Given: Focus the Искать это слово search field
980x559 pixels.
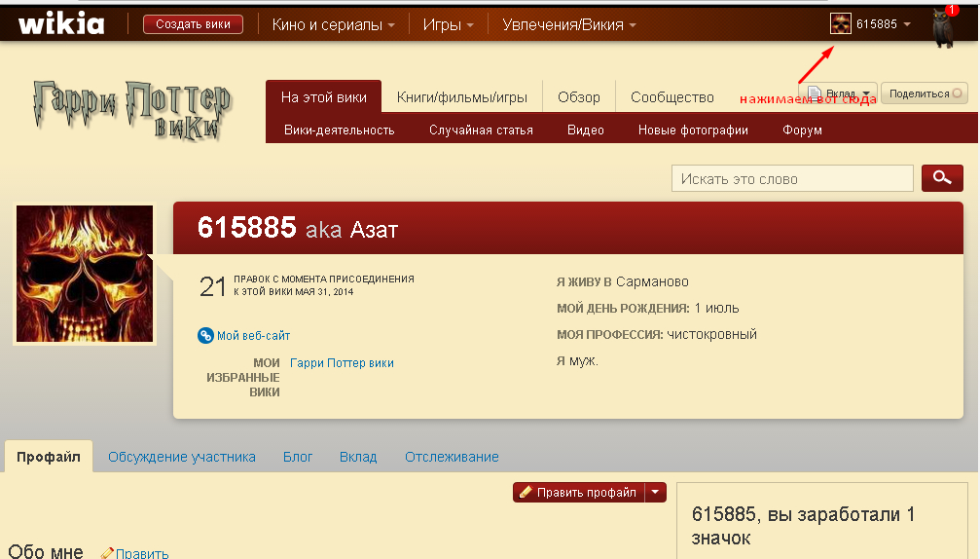Looking at the screenshot, I should pos(792,178).
